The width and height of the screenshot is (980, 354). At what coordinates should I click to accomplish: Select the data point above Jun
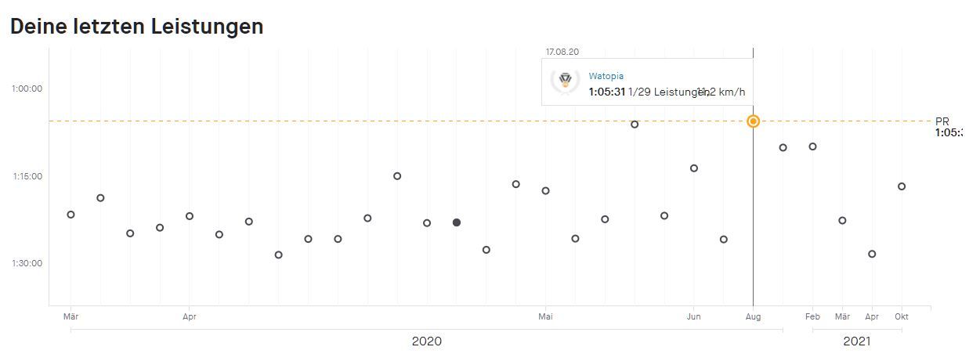(x=693, y=168)
